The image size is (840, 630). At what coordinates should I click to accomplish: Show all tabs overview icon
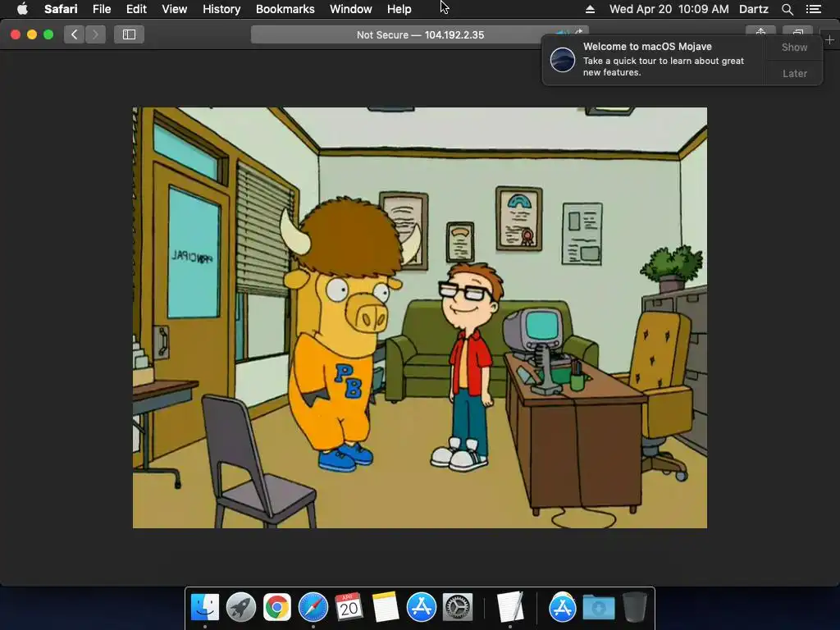coord(797,32)
